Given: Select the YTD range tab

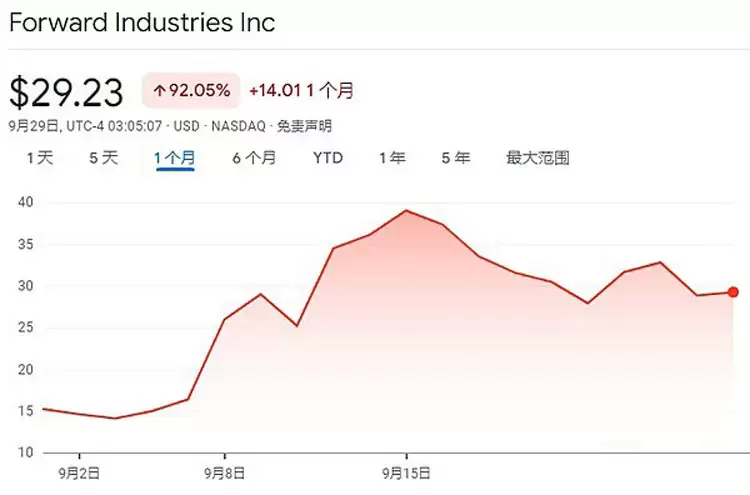Looking at the screenshot, I should click(327, 158).
